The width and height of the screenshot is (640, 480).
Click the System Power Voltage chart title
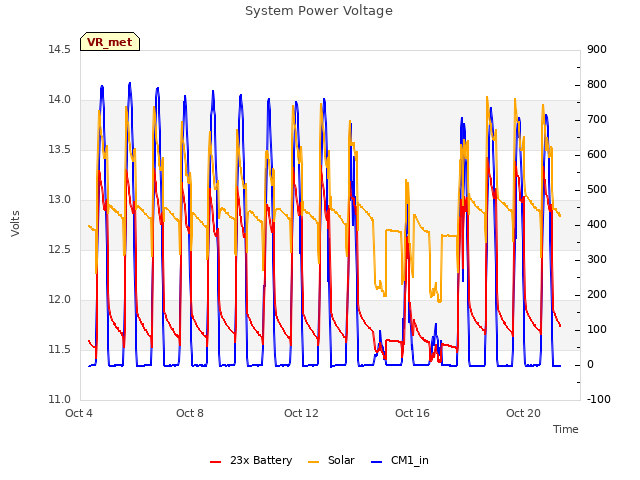pyautogui.click(x=319, y=11)
